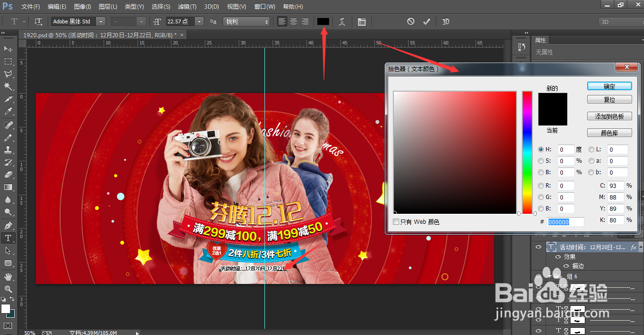Viewport: 644px width, 335px height.
Task: Click 复位 in the color picker
Action: [610, 100]
